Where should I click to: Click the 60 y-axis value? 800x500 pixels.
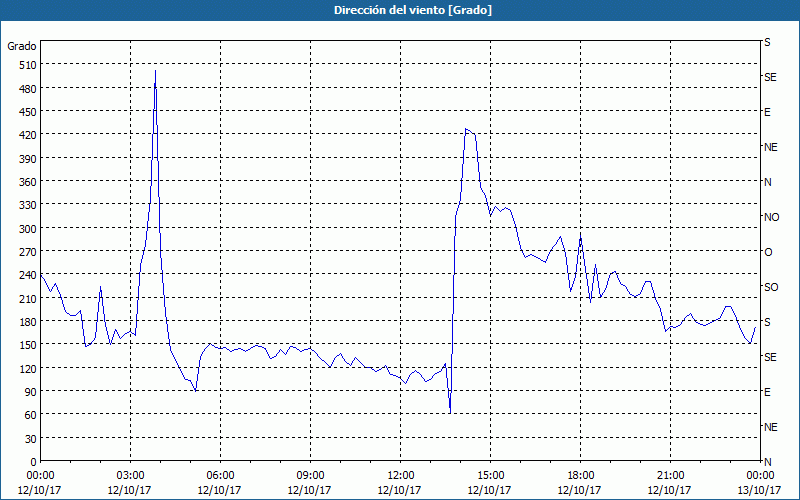(x=31, y=415)
